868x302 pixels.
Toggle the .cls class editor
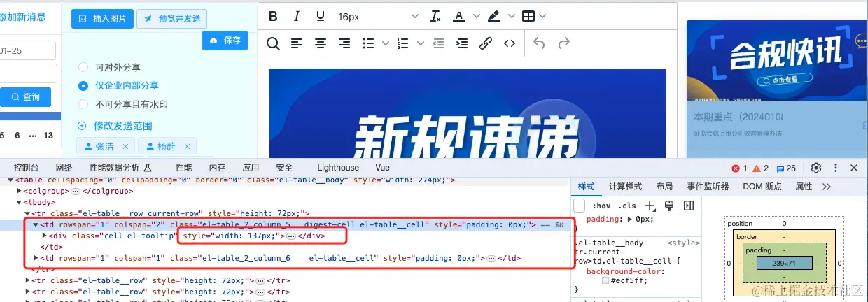tap(628, 206)
